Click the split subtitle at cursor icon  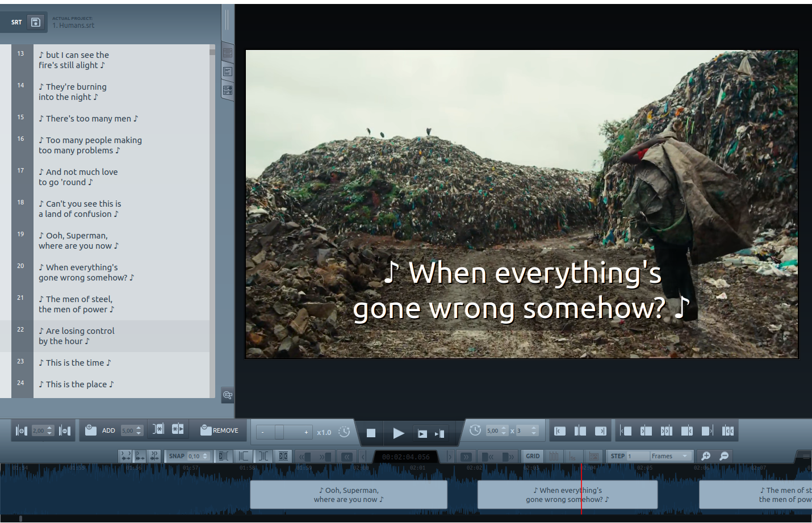pos(580,431)
